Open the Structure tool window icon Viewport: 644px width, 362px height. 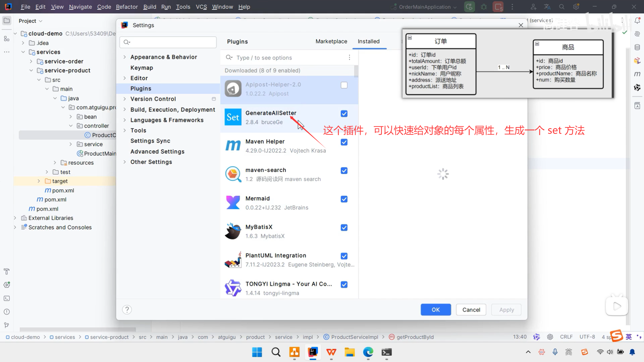(x=6, y=39)
